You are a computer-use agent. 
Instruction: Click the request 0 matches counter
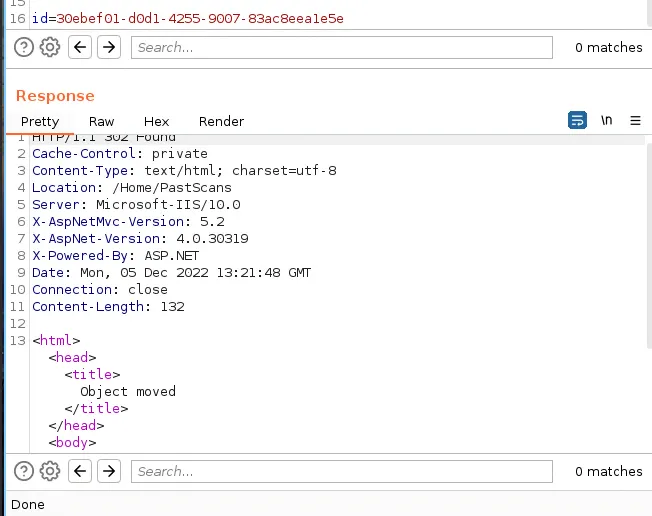(x=609, y=47)
